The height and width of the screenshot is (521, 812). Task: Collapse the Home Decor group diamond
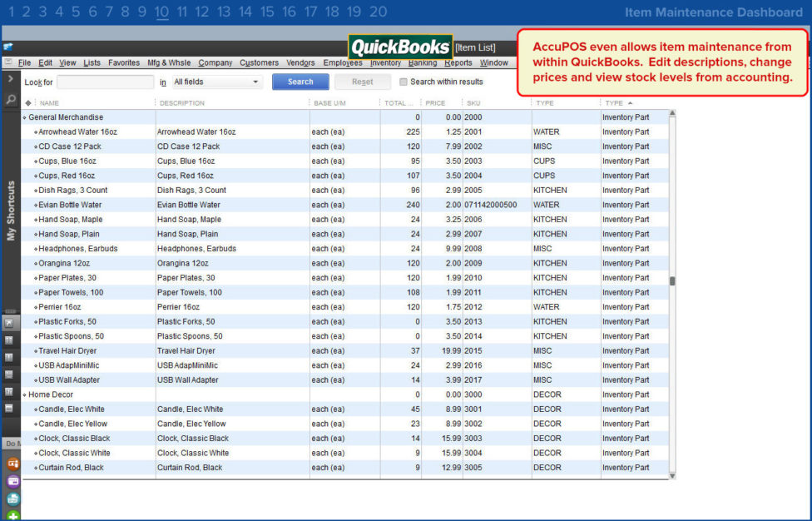[24, 395]
